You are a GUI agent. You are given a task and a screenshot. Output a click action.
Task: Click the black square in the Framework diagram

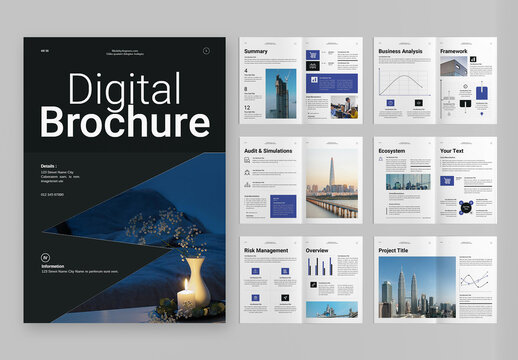pos(465,104)
